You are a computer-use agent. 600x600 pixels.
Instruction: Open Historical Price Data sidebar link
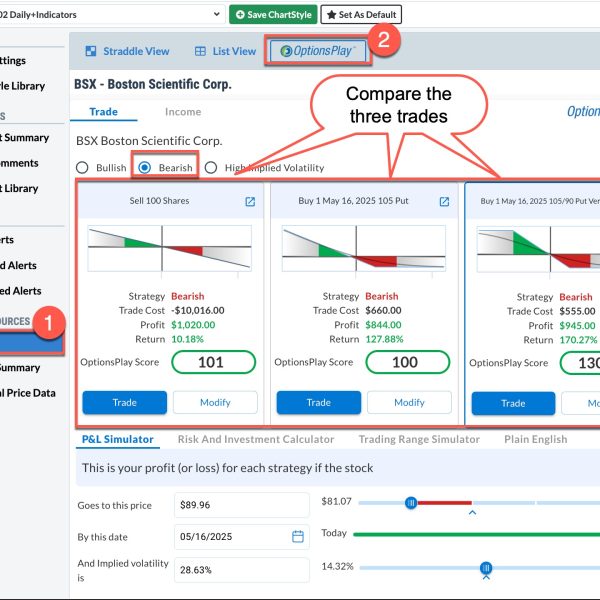click(28, 393)
